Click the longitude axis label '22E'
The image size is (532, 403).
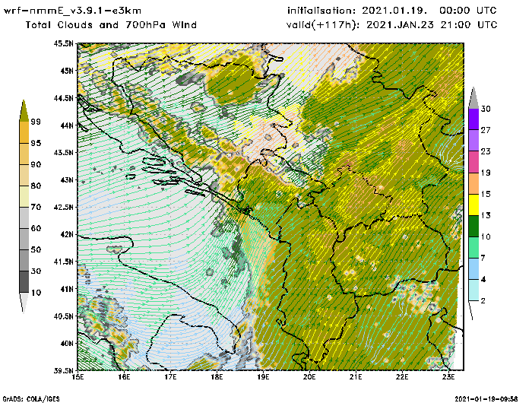click(402, 377)
